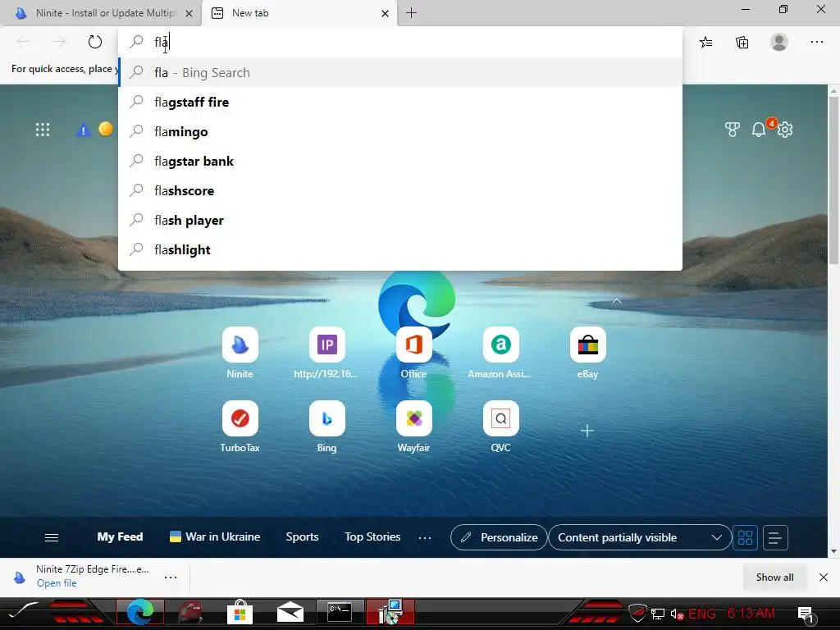
Task: Click Open file for Ninite download
Action: click(57, 583)
